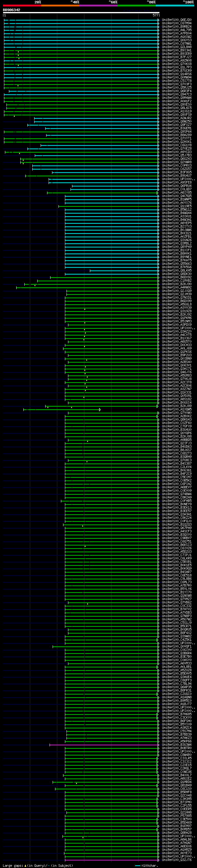Screen dimensions: 197x868
Task: Select the UniRef100_A4RW92 label
Action: pyautogui.click(x=177, y=287)
